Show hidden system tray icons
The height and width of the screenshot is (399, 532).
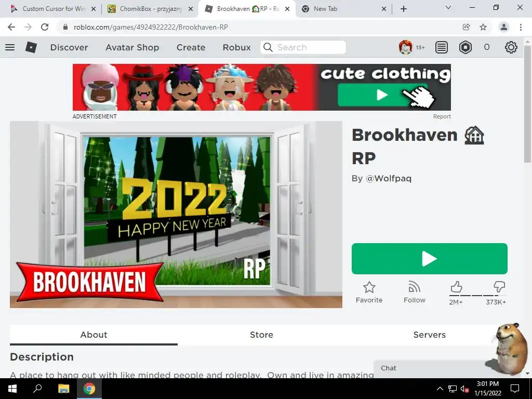point(440,389)
